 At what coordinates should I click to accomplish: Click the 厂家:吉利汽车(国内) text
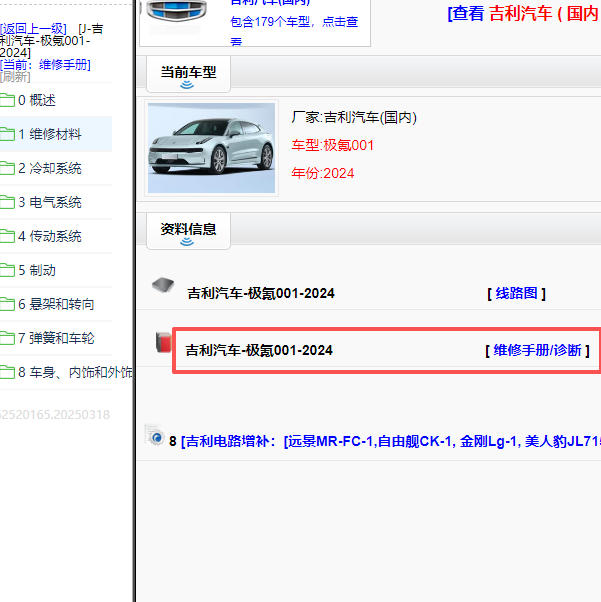click(354, 117)
